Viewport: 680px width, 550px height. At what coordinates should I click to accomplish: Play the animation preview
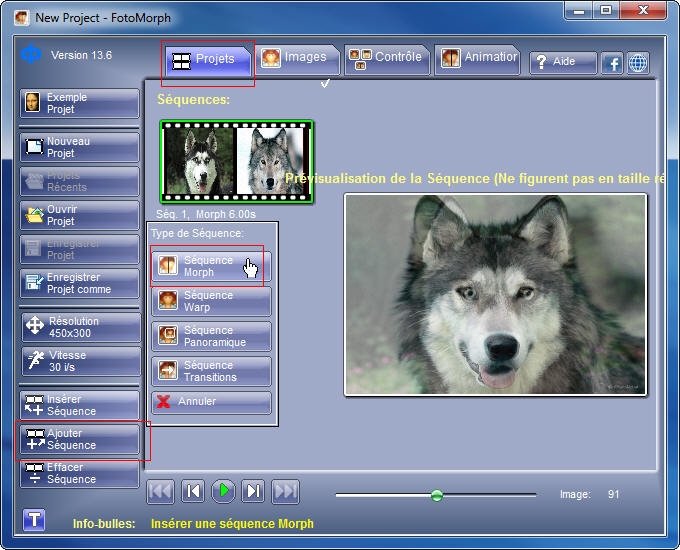pyautogui.click(x=223, y=491)
